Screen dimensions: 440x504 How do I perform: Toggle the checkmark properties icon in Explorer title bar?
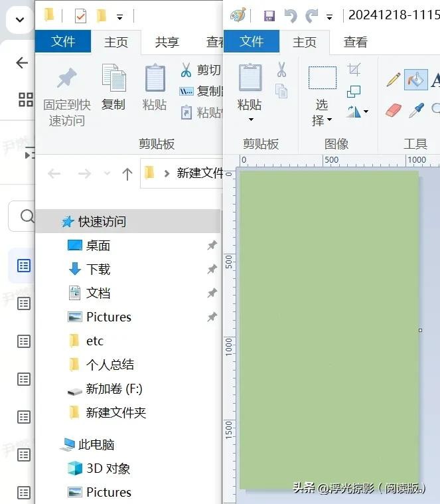(80, 15)
